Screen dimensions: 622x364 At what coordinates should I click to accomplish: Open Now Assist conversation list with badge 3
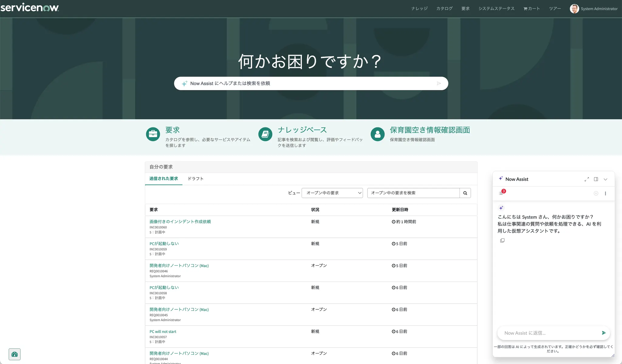(501, 193)
